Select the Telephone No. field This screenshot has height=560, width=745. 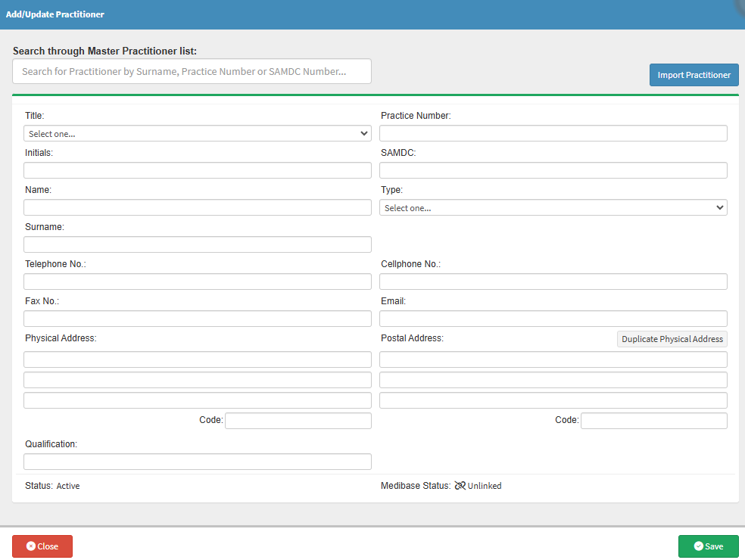coord(197,282)
